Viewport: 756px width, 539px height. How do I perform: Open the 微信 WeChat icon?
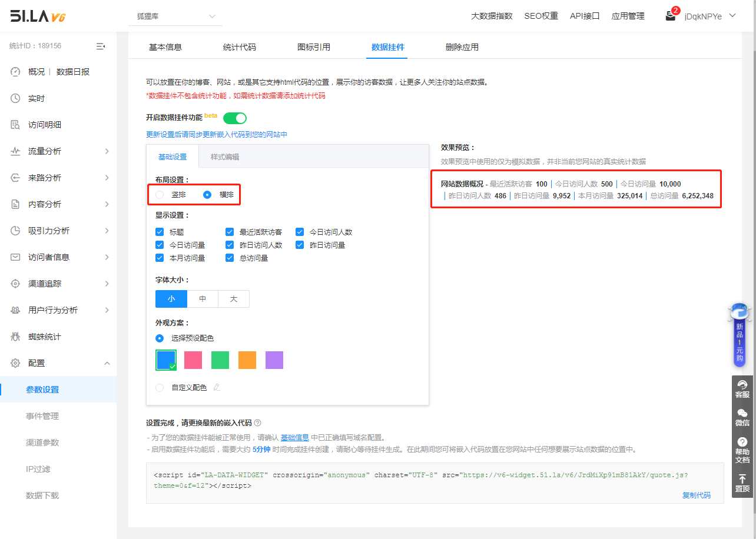pyautogui.click(x=742, y=413)
